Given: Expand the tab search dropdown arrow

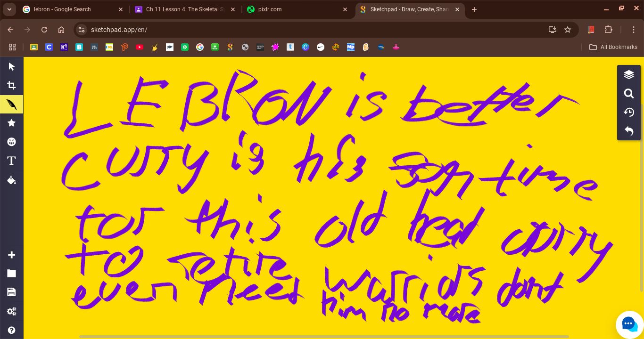Looking at the screenshot, I should click(9, 9).
